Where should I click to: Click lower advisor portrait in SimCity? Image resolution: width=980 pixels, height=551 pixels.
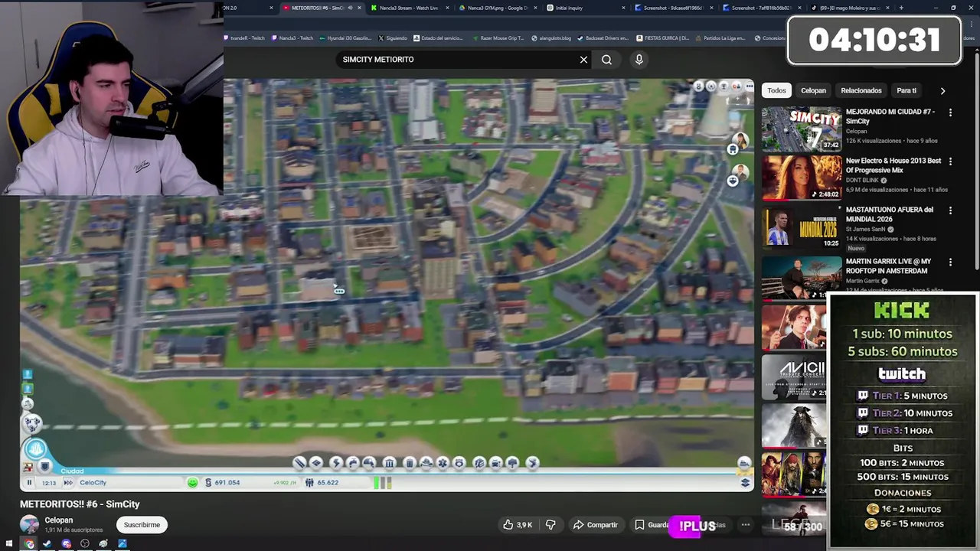coord(740,171)
